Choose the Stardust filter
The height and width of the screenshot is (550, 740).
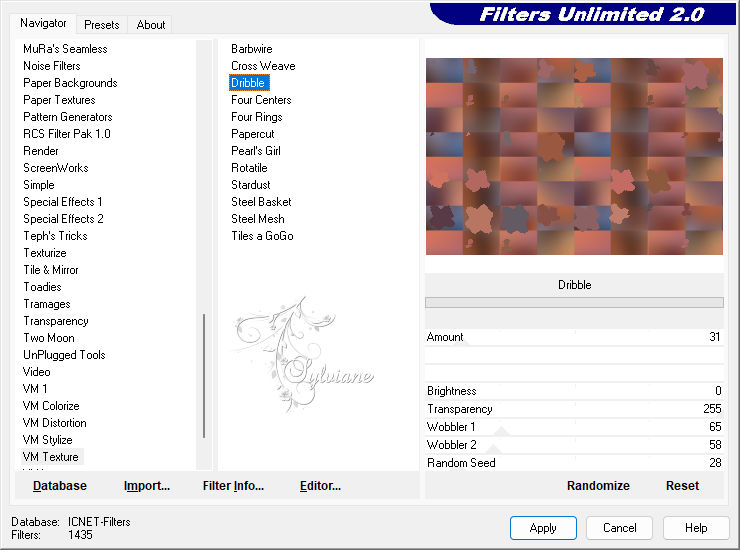click(251, 185)
